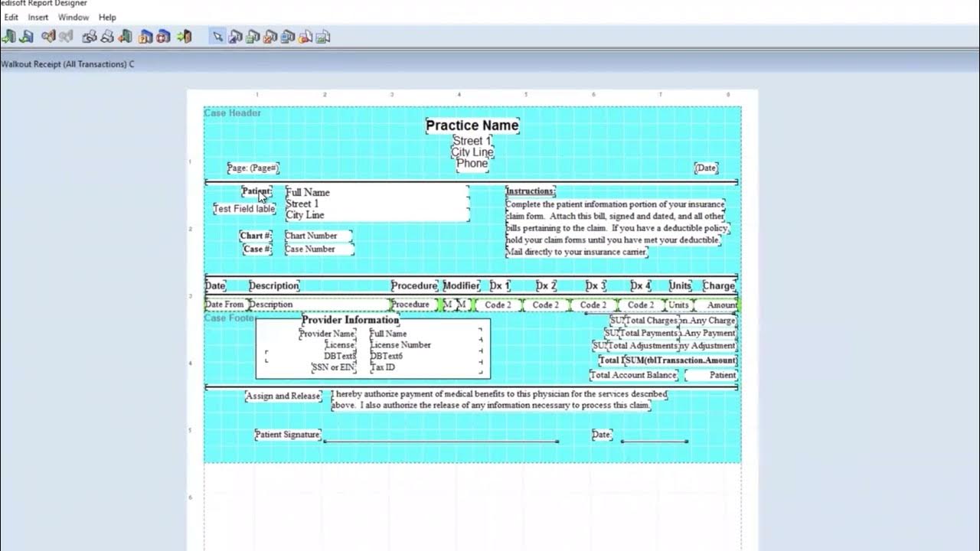
Task: Open the Edit menu
Action: coord(11,17)
